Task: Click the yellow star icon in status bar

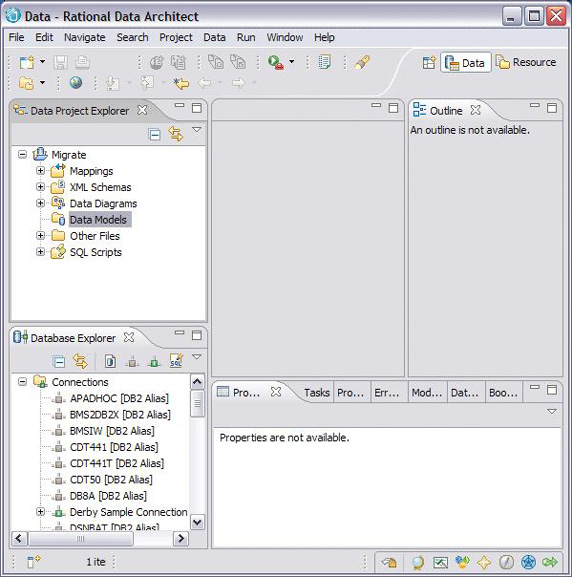Action: coord(484,562)
